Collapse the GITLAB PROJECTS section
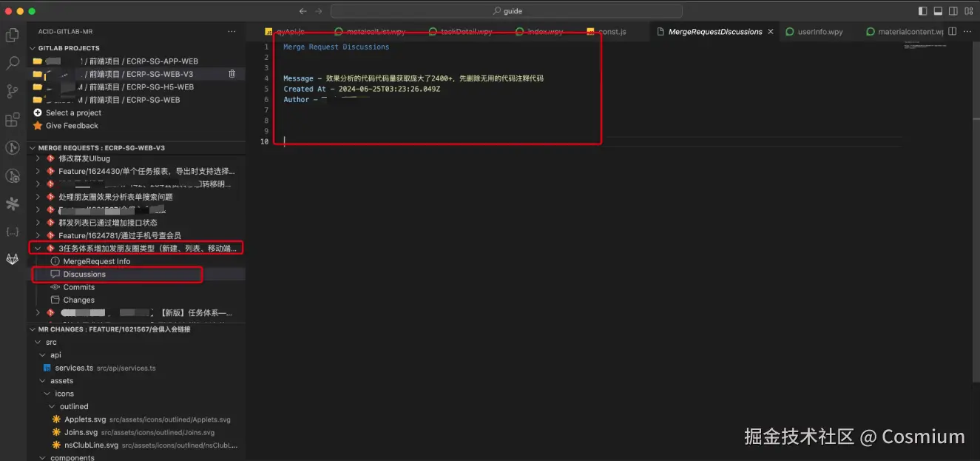Viewport: 980px width, 461px height. coord(33,48)
